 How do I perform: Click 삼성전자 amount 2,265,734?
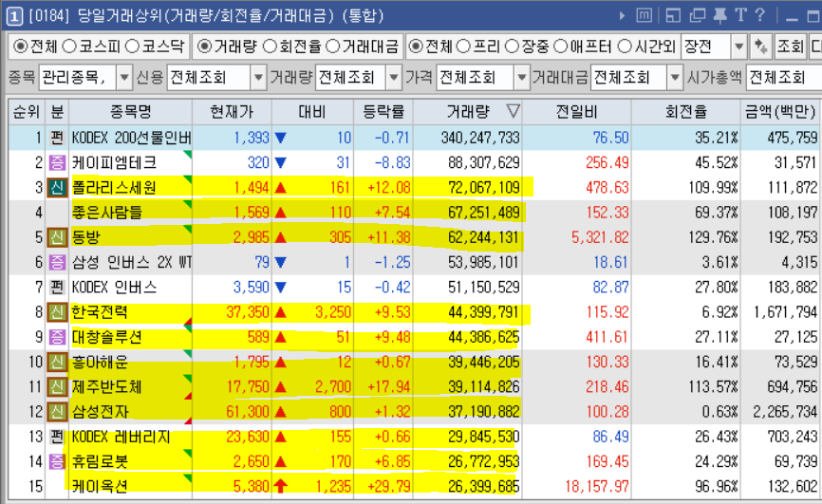click(x=785, y=412)
